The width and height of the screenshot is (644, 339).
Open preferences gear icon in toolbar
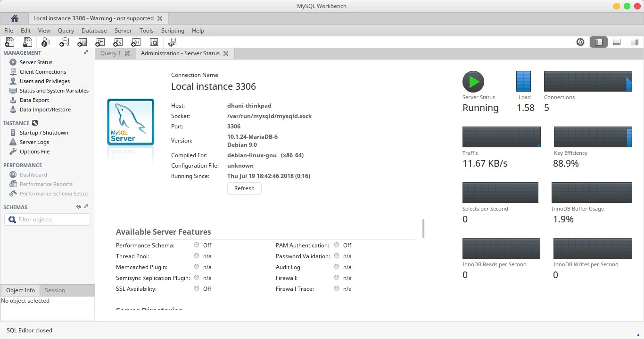580,42
